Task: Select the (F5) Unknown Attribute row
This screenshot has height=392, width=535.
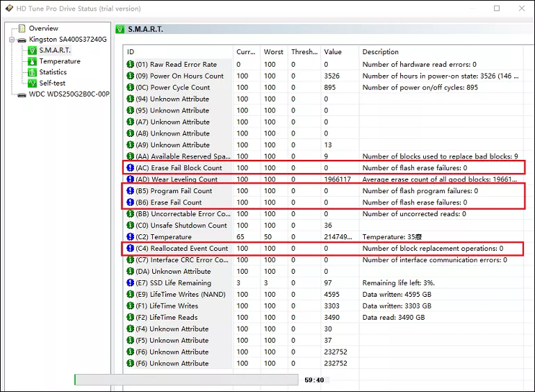Action: pyautogui.click(x=323, y=340)
